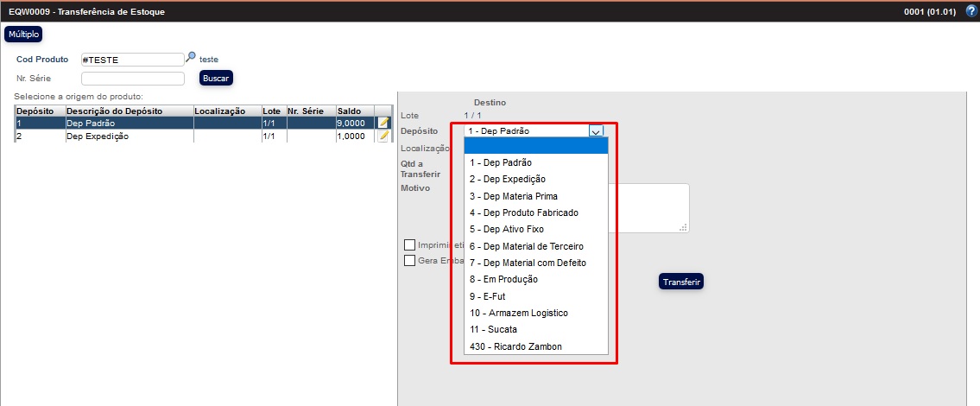Click the Transferir button

pos(681,282)
